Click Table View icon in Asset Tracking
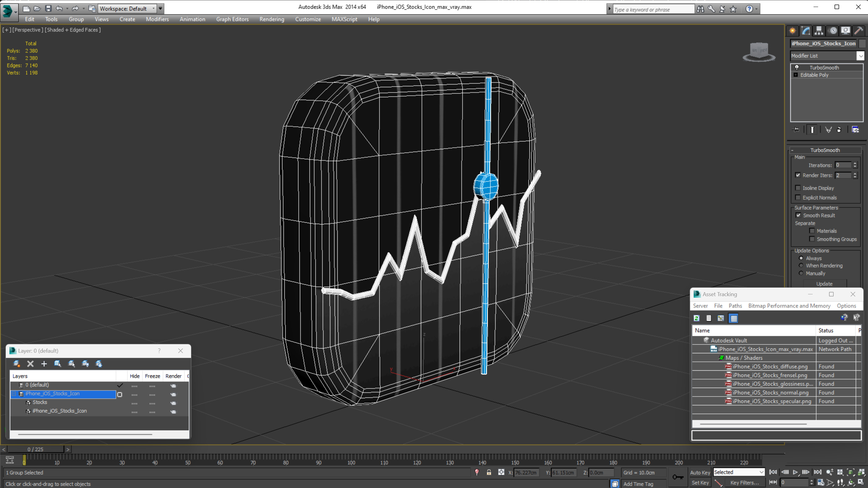 pyautogui.click(x=734, y=318)
